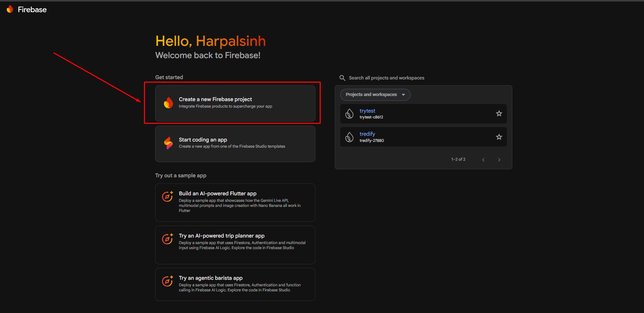This screenshot has width=644, height=313.
Task: Click the sample icon beside Flutter app
Action: [x=167, y=196]
